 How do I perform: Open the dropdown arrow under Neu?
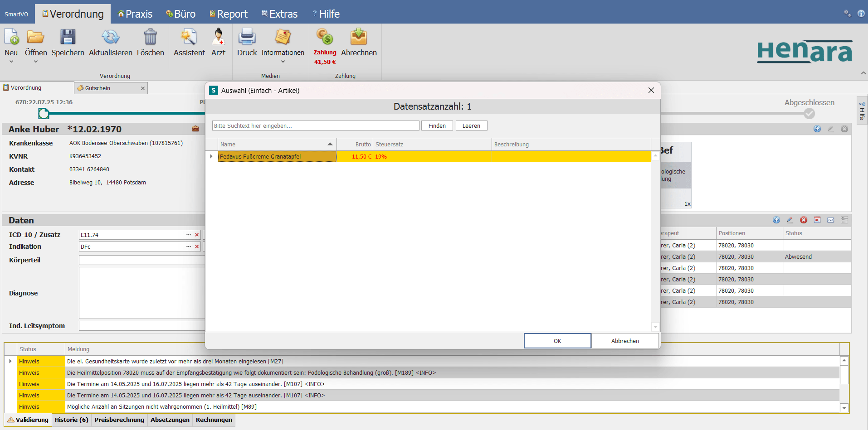(x=11, y=62)
